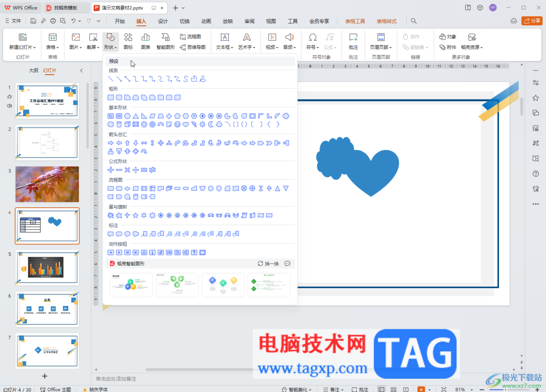Open the Smart Graphics (智能图形) tool
The height and width of the screenshot is (392, 546).
point(166,42)
